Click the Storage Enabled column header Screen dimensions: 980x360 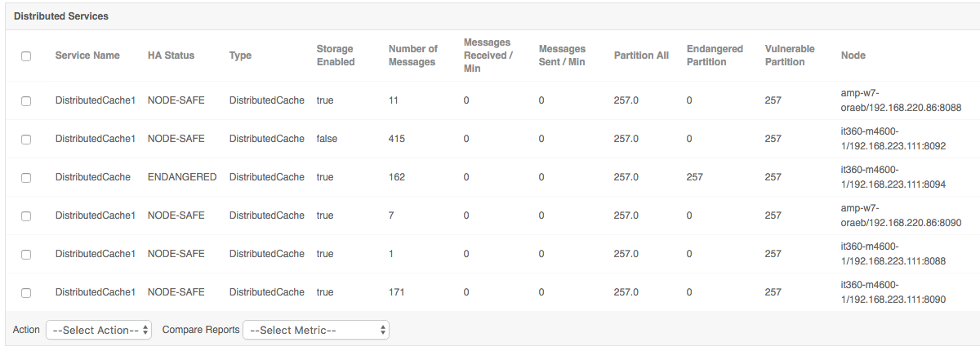(x=336, y=56)
